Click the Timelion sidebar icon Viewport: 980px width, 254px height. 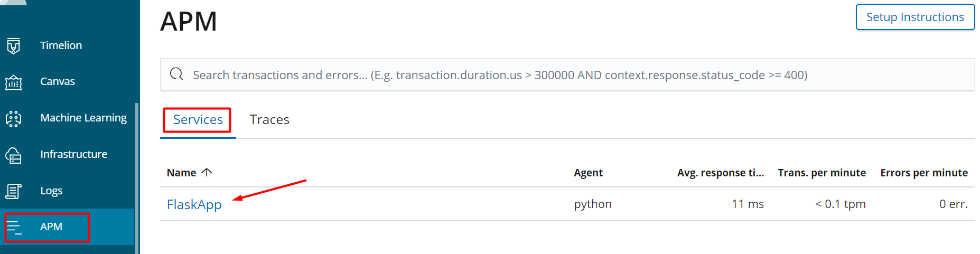click(x=14, y=46)
